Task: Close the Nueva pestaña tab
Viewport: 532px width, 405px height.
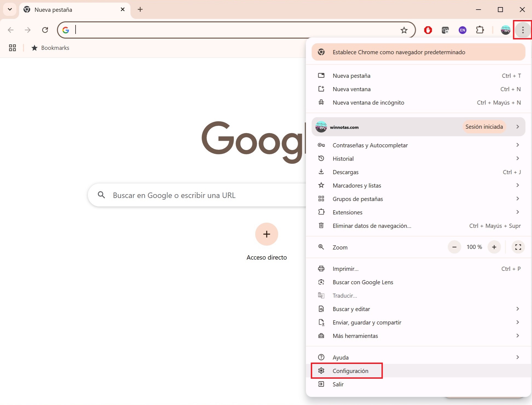Action: coord(123,10)
